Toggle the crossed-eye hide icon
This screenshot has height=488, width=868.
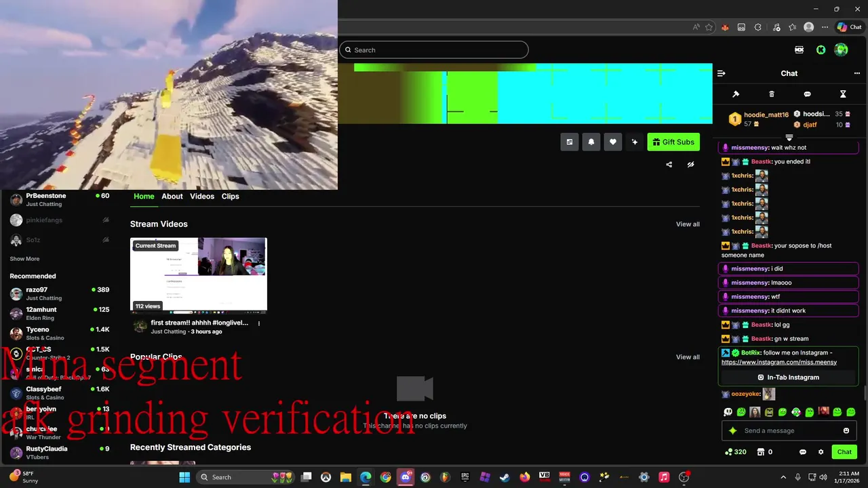pos(690,165)
